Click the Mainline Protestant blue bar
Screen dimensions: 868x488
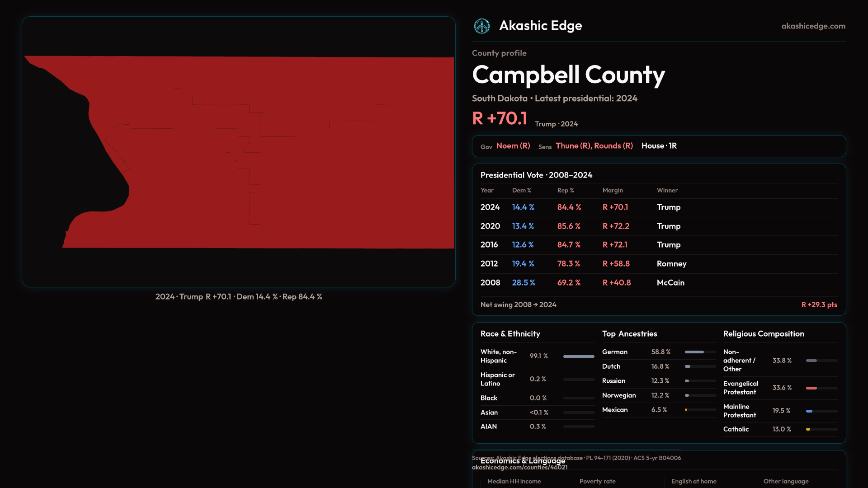tap(809, 411)
